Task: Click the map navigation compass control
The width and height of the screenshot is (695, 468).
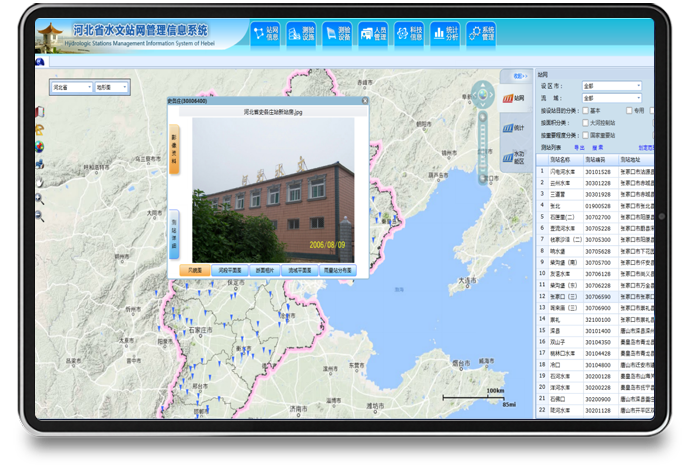Action: [484, 96]
